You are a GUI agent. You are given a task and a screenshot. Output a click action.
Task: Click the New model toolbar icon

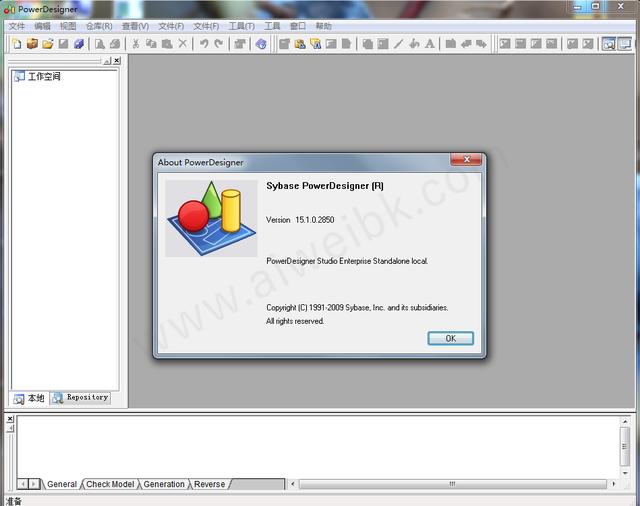17,44
